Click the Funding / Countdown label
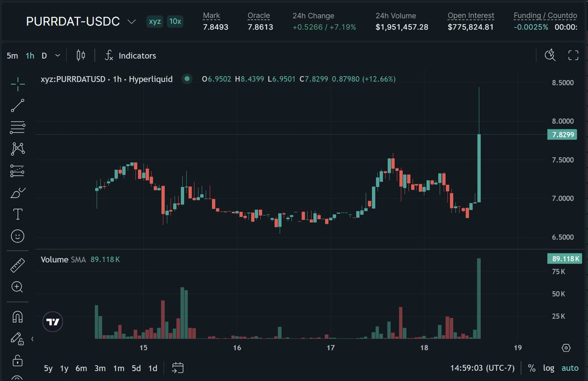 click(545, 16)
